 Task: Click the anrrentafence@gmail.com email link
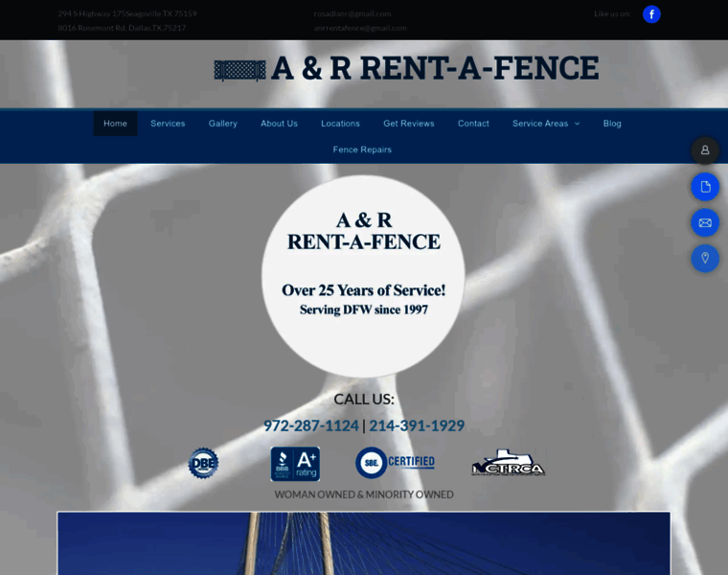tap(360, 28)
